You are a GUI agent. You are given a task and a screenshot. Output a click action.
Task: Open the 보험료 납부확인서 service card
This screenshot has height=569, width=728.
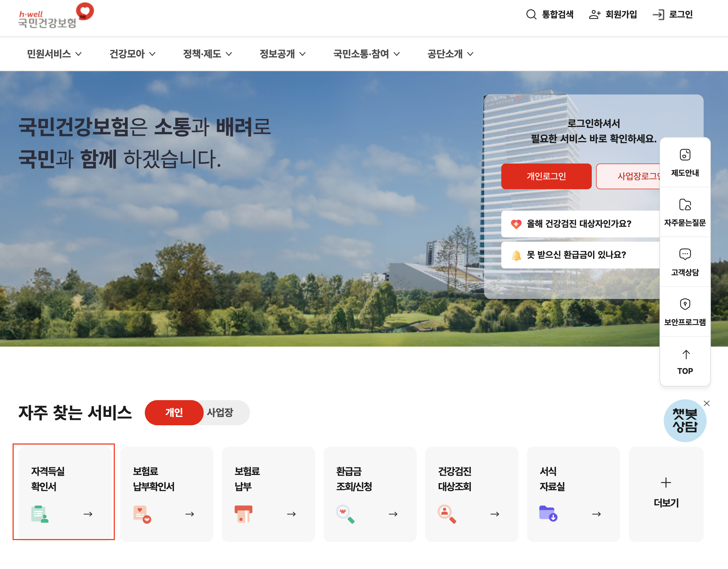(x=166, y=494)
